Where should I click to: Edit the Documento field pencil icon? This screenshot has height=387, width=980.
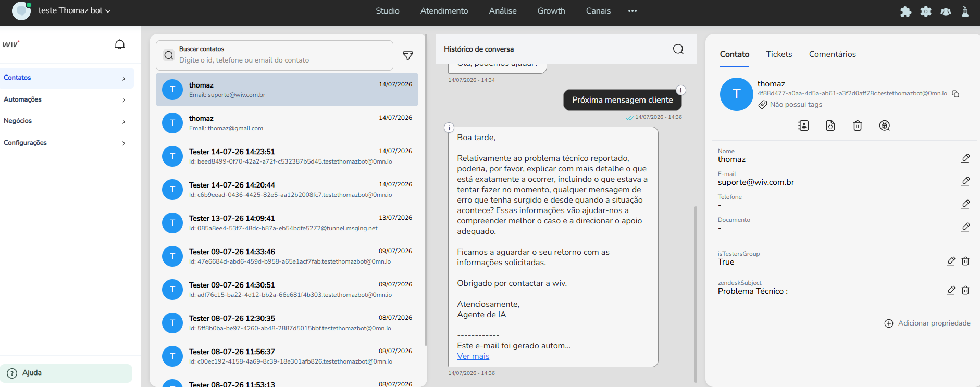(965, 227)
